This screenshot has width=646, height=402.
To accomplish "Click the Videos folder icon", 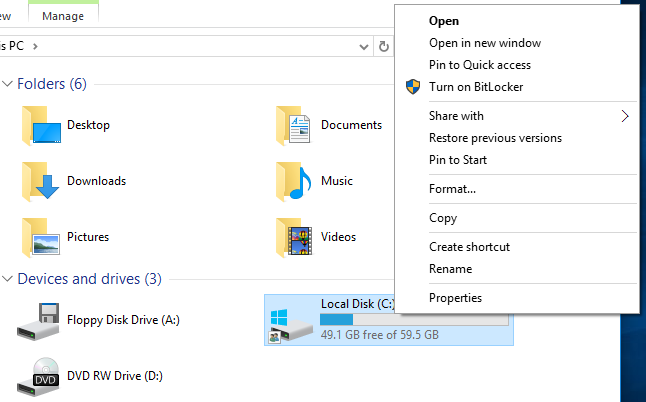I will click(294, 237).
